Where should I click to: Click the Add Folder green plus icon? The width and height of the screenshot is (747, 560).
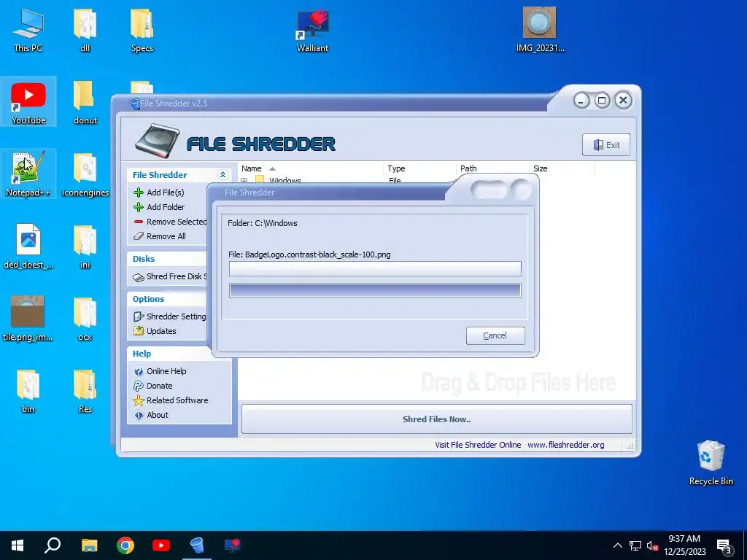139,207
